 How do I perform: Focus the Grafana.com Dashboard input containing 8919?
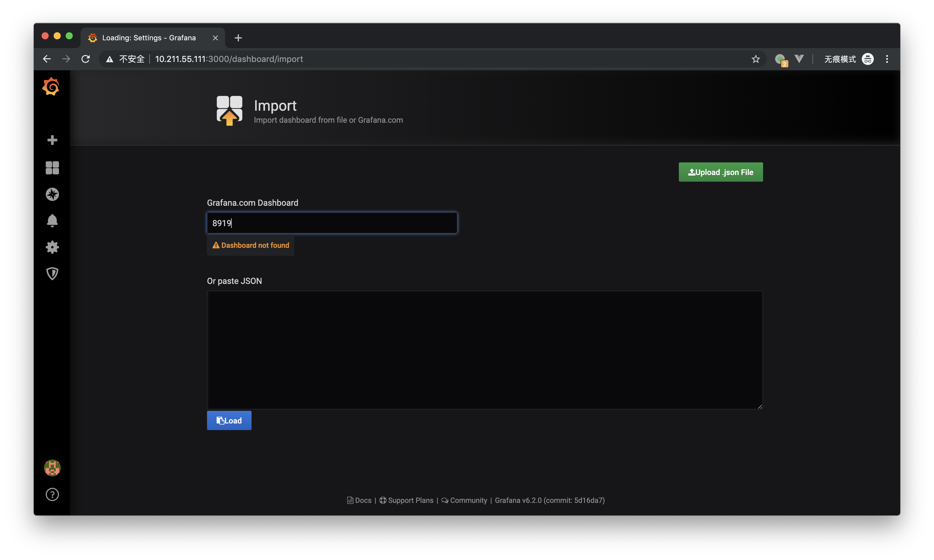point(332,223)
